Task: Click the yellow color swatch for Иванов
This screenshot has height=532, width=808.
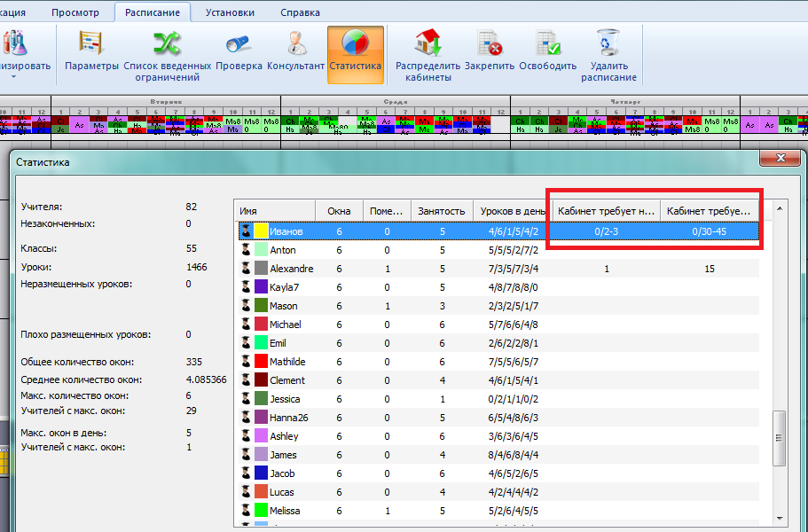Action: tap(262, 231)
